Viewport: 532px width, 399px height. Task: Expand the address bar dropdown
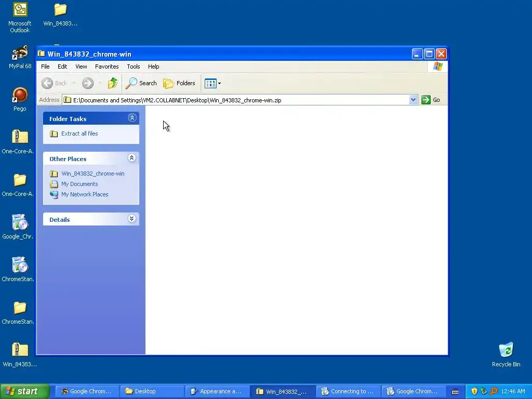pyautogui.click(x=413, y=100)
